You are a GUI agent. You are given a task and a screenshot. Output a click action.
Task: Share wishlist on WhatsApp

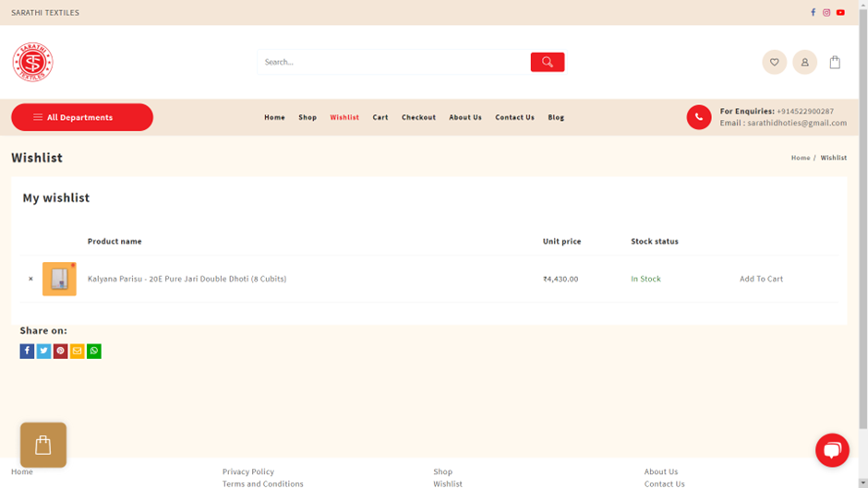coord(94,351)
